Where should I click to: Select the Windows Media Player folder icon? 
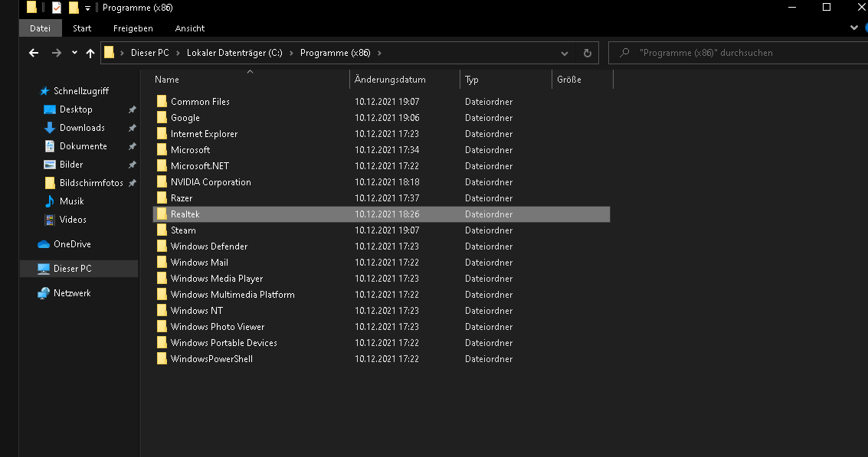tap(162, 278)
